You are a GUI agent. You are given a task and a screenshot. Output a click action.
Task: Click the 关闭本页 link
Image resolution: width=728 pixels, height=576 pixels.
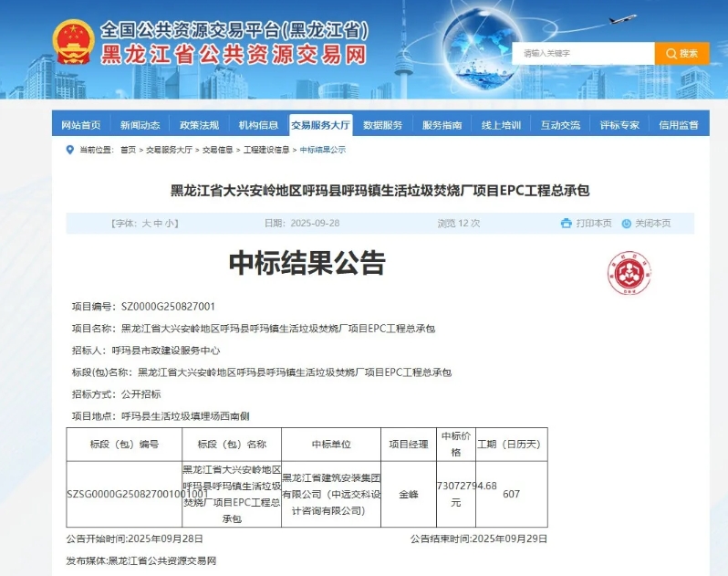pos(652,223)
